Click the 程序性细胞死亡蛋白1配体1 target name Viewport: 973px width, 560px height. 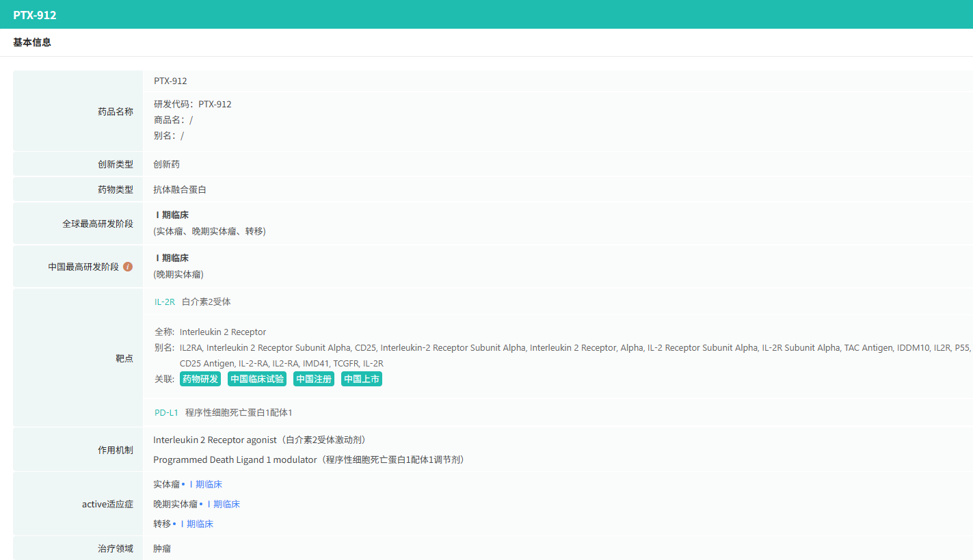point(239,412)
